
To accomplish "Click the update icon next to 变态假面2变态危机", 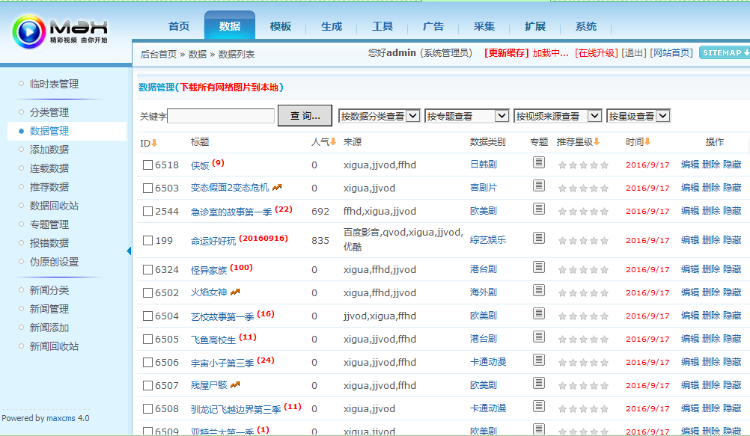I will tap(277, 187).
